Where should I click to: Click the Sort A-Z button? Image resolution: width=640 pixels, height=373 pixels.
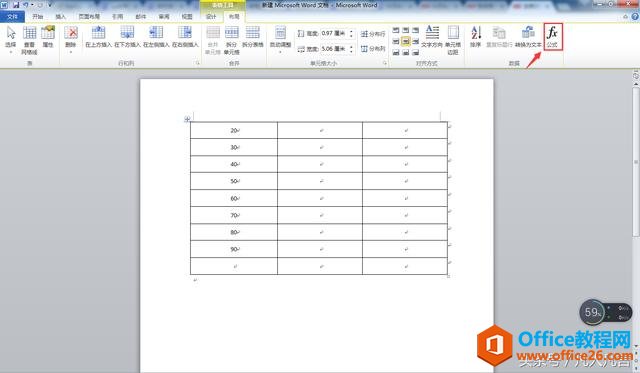(476, 37)
